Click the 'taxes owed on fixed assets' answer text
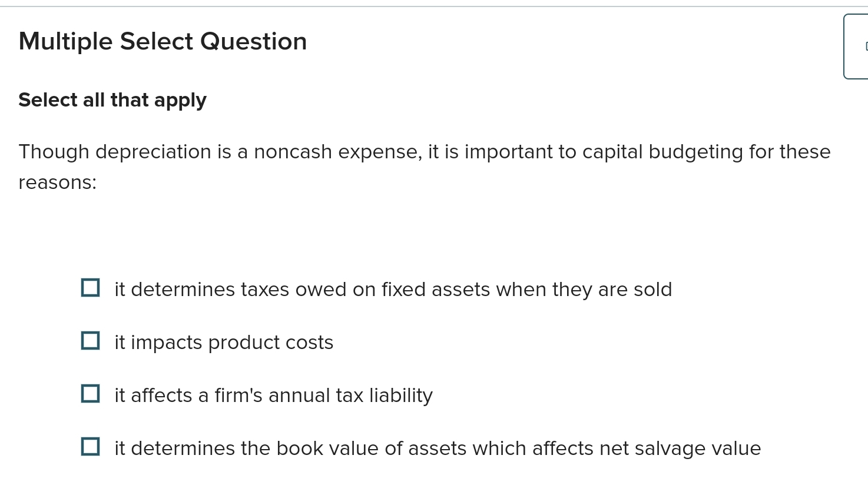Image resolution: width=868 pixels, height=495 pixels. tap(393, 289)
